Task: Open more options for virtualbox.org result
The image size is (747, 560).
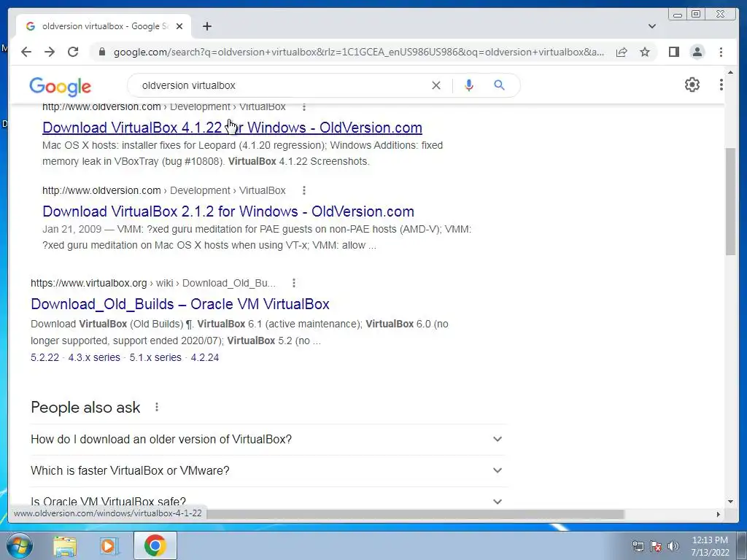Action: coord(294,283)
